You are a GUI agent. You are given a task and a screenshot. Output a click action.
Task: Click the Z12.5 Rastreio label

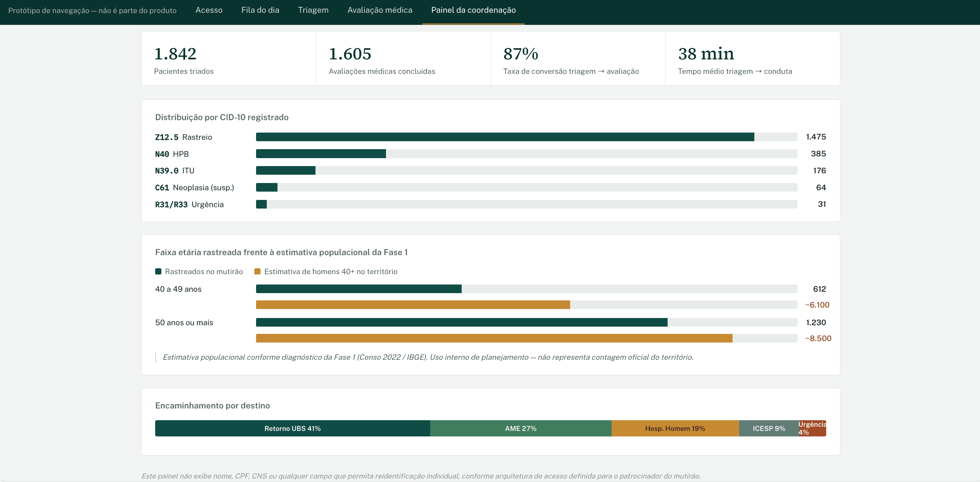(x=184, y=137)
